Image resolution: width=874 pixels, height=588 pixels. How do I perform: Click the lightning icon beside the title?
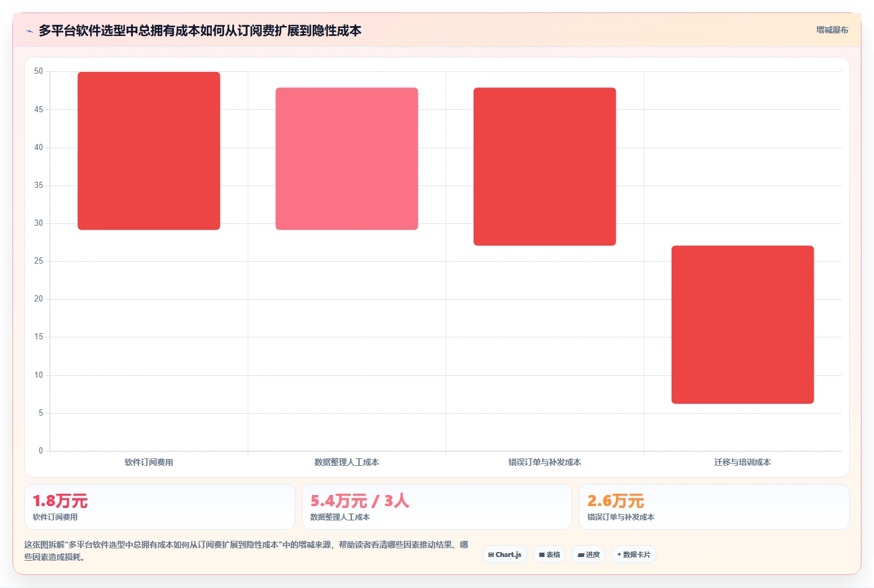click(29, 31)
